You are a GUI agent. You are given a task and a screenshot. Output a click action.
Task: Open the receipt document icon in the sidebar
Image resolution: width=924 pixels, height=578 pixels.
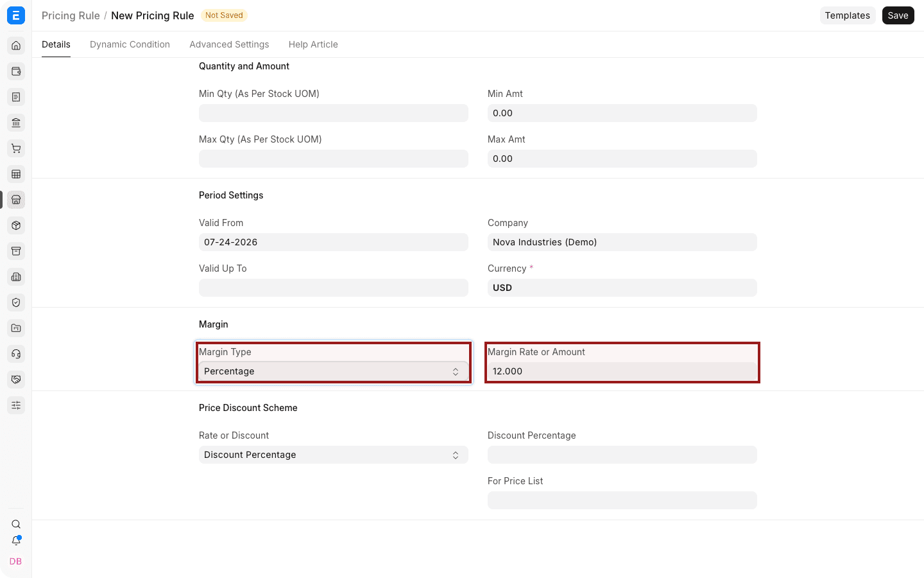click(16, 97)
